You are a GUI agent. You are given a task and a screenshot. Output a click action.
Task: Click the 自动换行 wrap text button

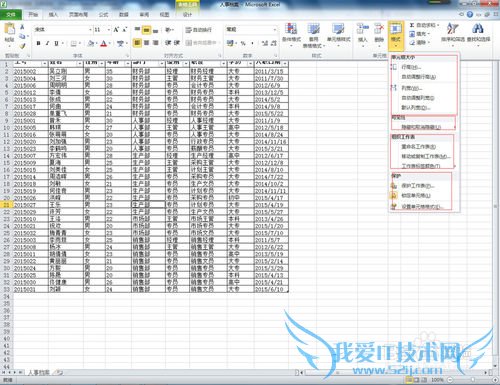[x=199, y=30]
